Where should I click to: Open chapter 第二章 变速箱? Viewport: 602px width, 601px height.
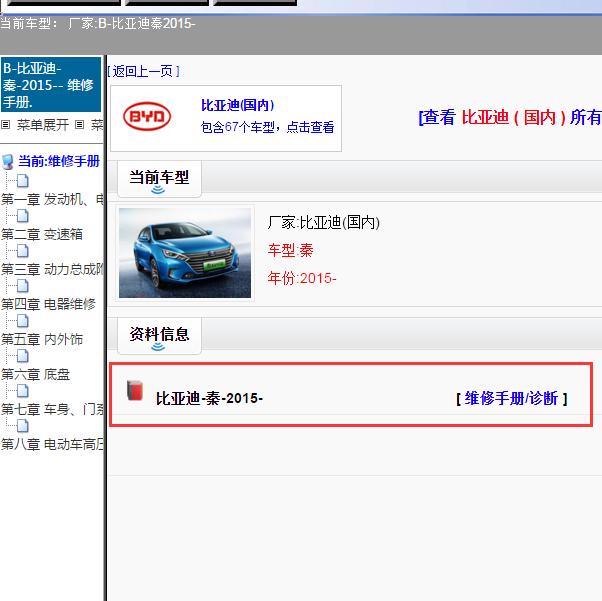[x=42, y=234]
